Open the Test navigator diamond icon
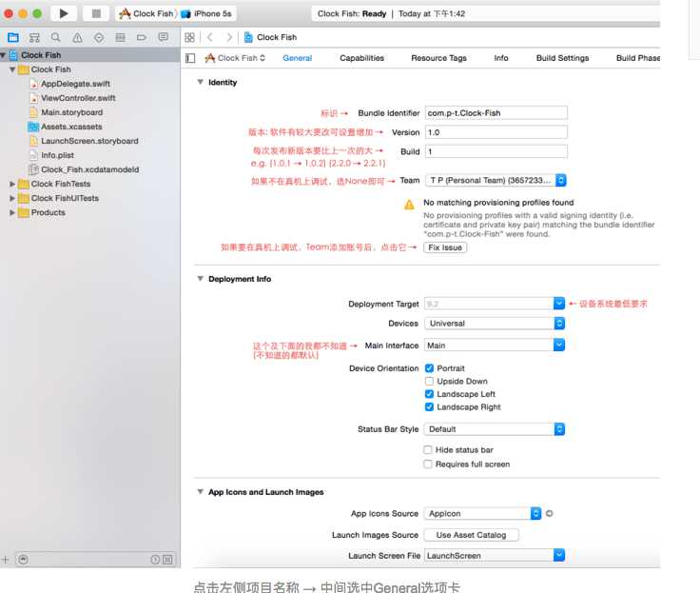700x593 pixels. pyautogui.click(x=99, y=37)
